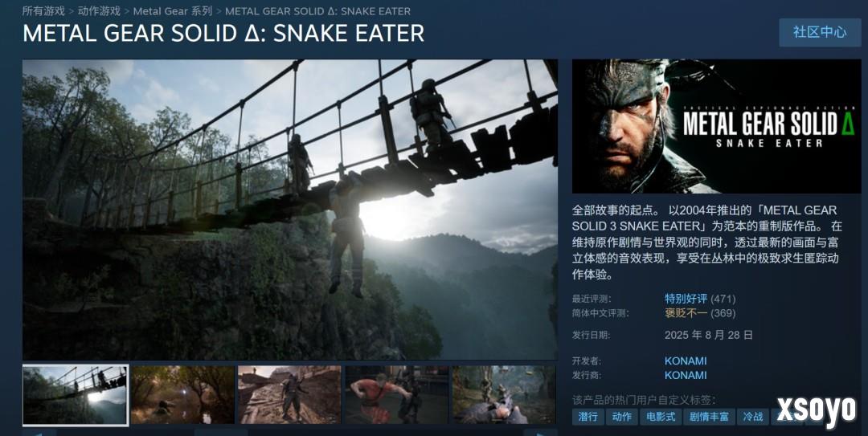Open the 动作游戏 breadcrumb link
868x436 pixels.
(99, 11)
